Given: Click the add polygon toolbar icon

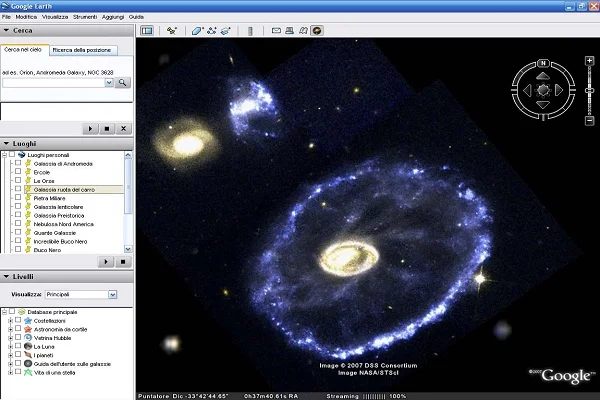Looking at the screenshot, I should 198,31.
